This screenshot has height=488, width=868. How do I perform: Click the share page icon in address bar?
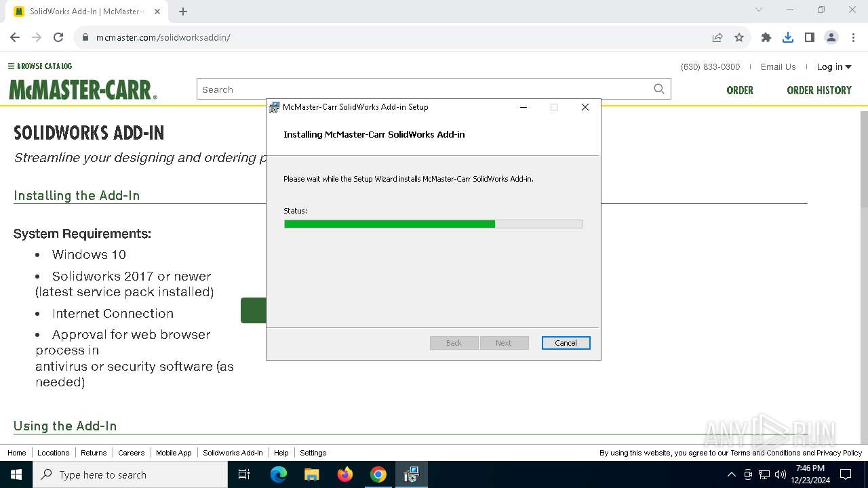pyautogui.click(x=717, y=38)
